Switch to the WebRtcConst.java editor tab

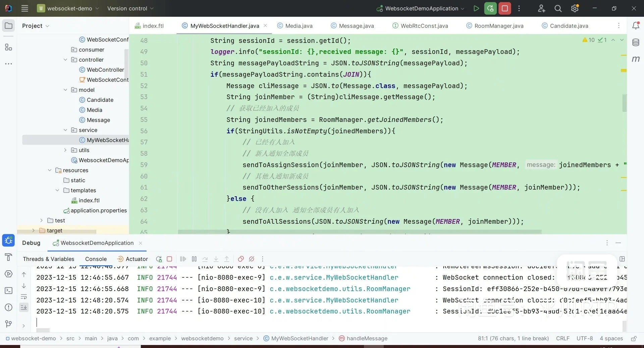420,26
